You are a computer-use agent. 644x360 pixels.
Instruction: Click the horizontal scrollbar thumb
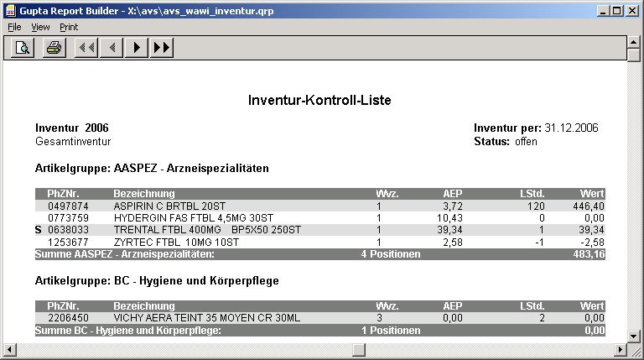[x=359, y=350]
